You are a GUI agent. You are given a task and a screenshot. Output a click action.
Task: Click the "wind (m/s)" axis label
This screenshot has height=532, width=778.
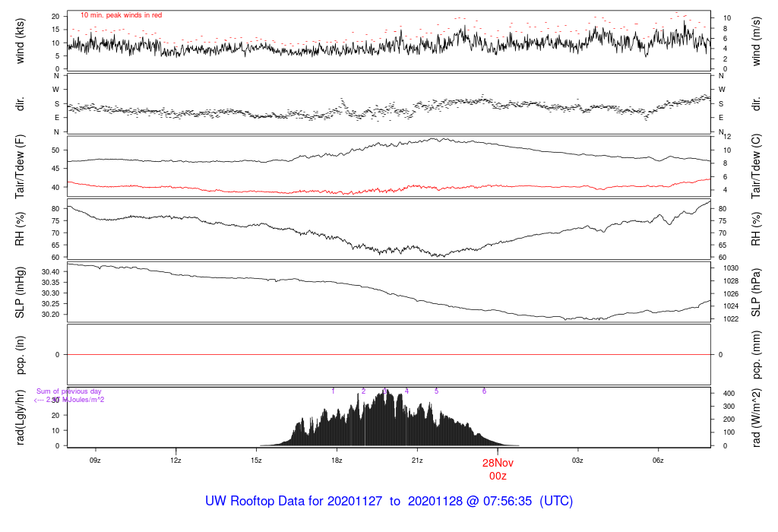756,41
